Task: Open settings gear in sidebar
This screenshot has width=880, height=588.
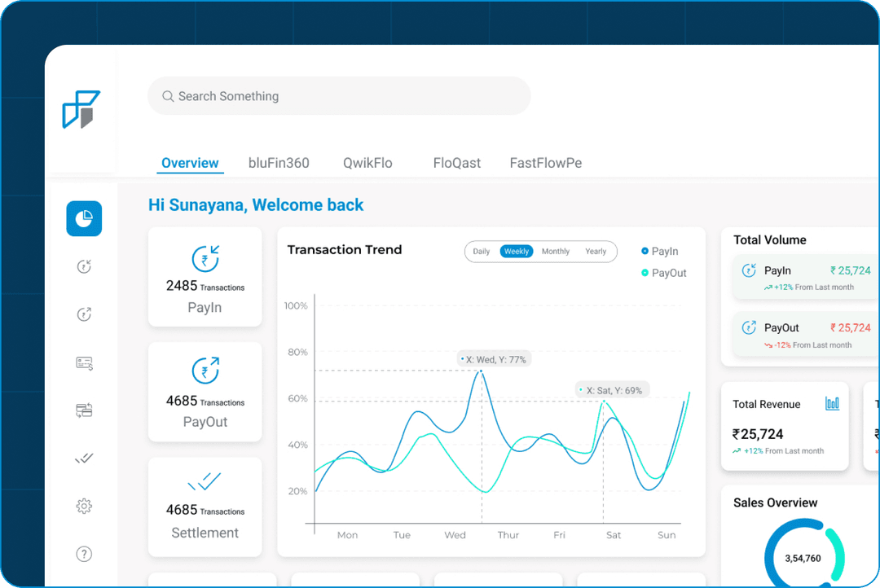Action: coord(84,506)
